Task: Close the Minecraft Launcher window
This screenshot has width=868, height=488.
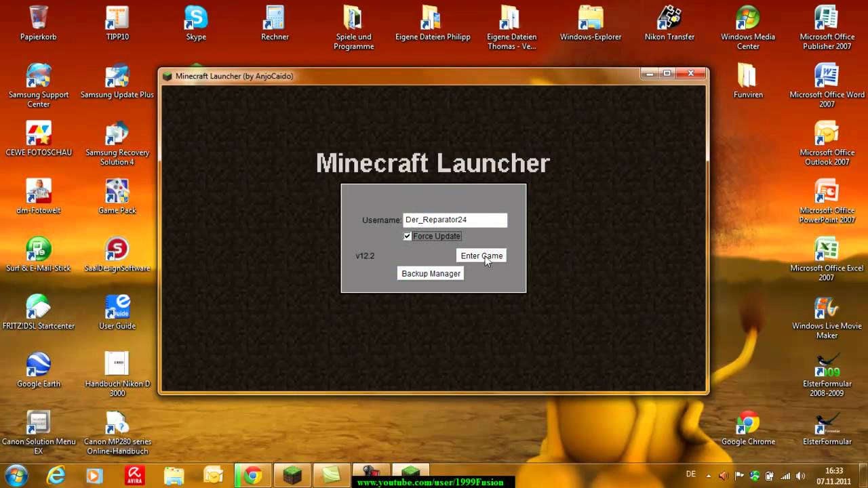Action: (x=691, y=73)
